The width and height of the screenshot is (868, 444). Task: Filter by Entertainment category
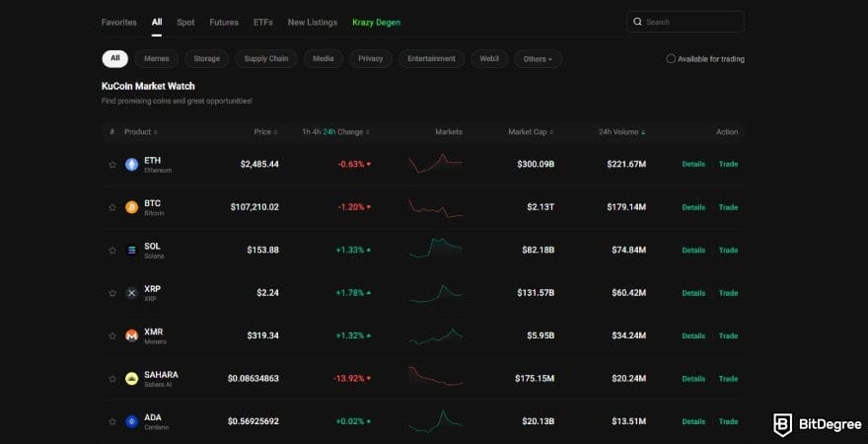coord(431,58)
